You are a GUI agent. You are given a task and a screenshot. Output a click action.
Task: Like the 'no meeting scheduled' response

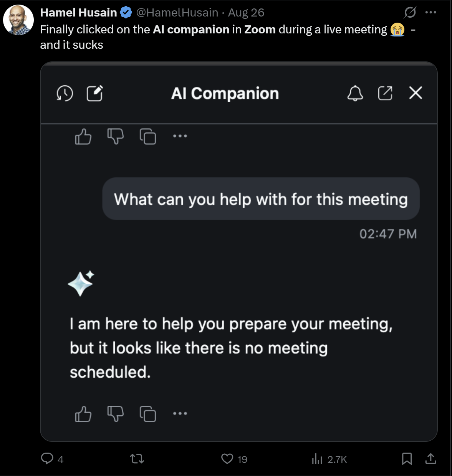83,414
